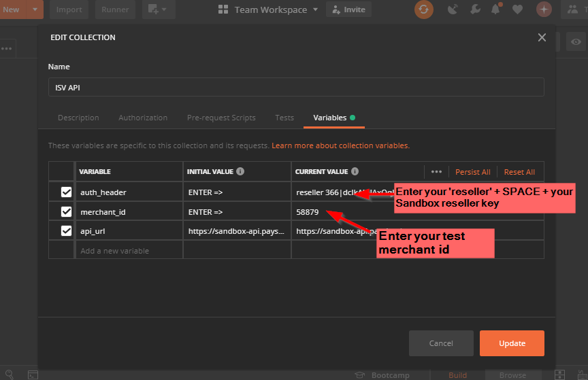Uncheck the auth_header variable checkbox
The height and width of the screenshot is (380, 588).
click(67, 192)
